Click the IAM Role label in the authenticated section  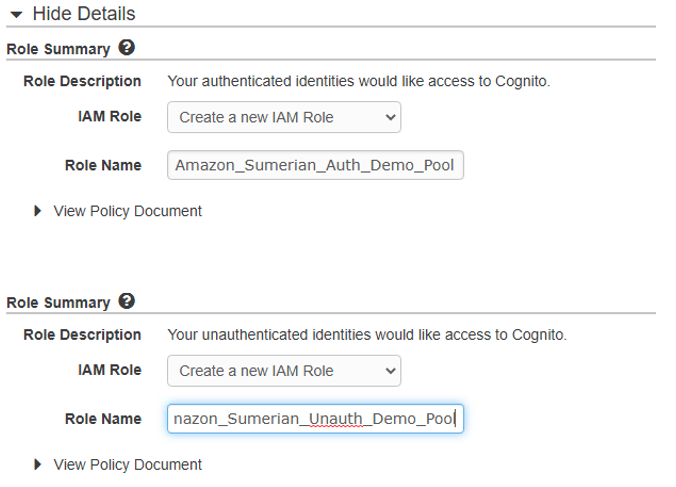[x=109, y=116]
